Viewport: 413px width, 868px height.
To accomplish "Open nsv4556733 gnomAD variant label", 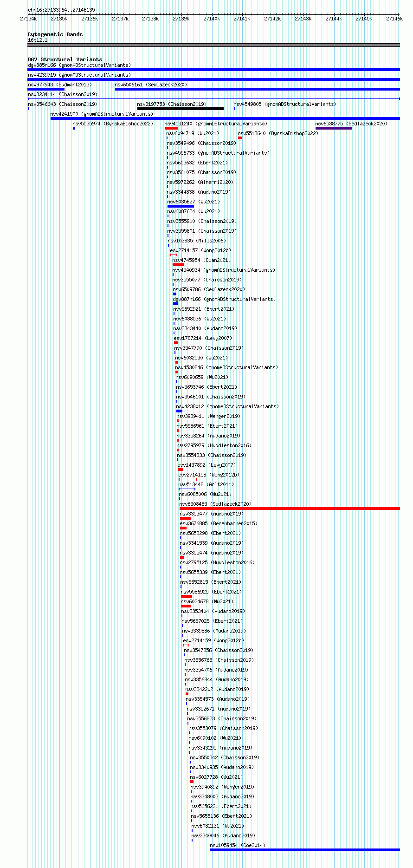I will tap(218, 153).
